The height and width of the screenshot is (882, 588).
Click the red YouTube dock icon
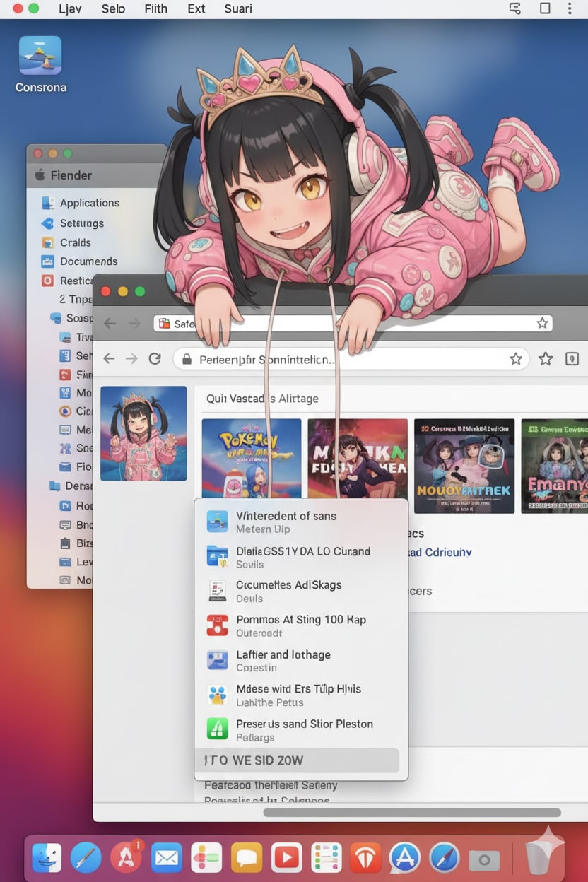coord(286,859)
